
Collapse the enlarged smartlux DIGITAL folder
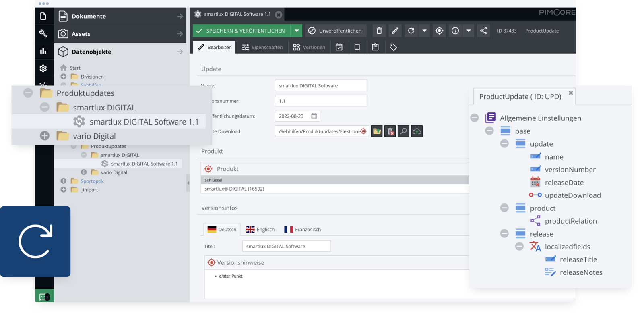(45, 107)
